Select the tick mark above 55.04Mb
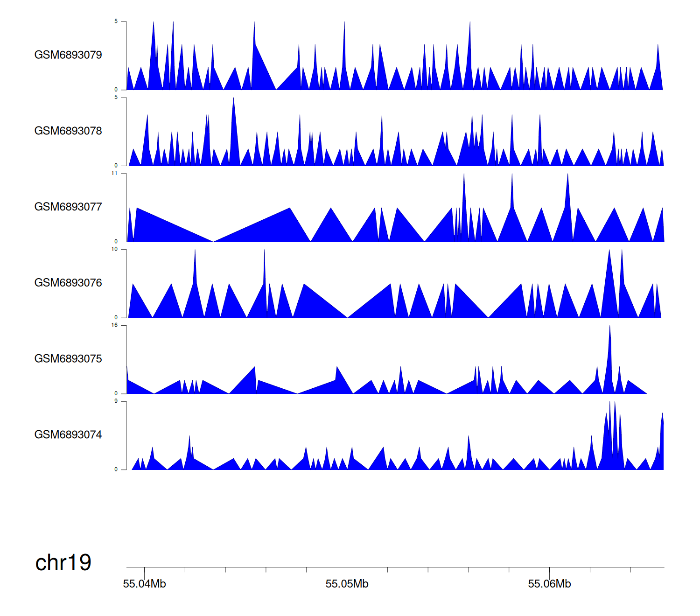 (x=144, y=571)
